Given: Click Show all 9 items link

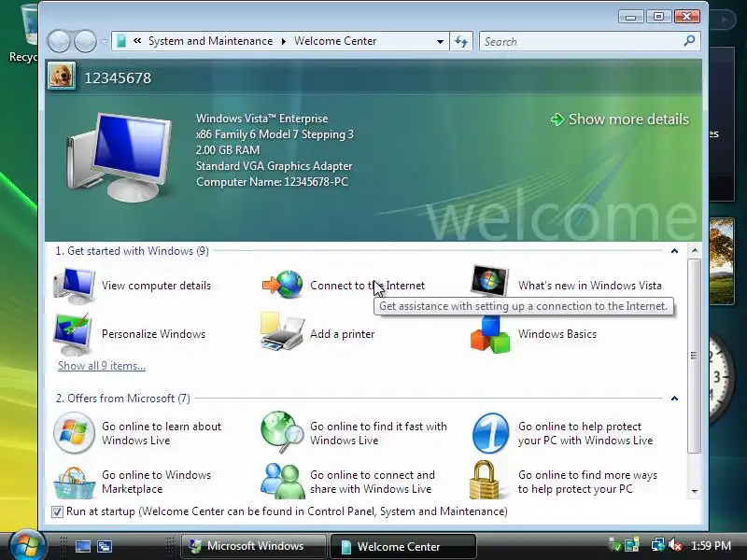Looking at the screenshot, I should pyautogui.click(x=102, y=366).
